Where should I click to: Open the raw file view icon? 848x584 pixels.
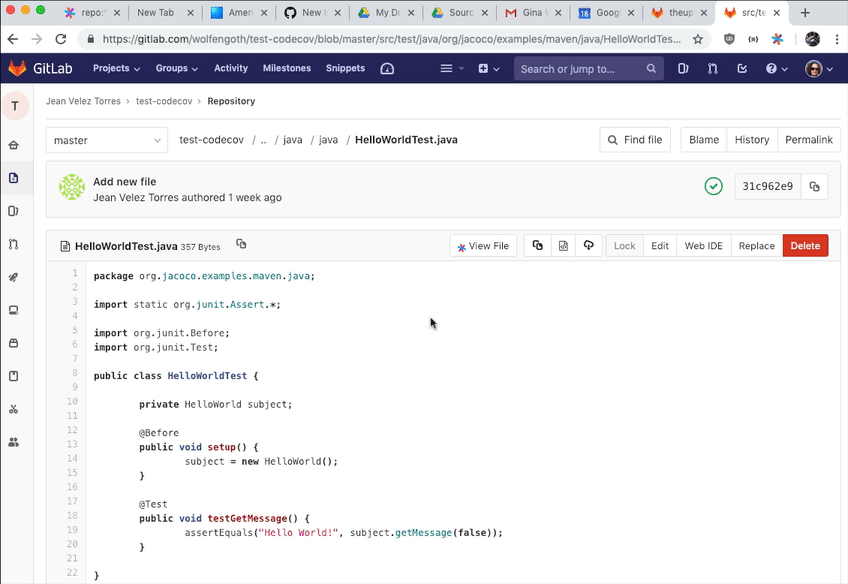(x=564, y=245)
